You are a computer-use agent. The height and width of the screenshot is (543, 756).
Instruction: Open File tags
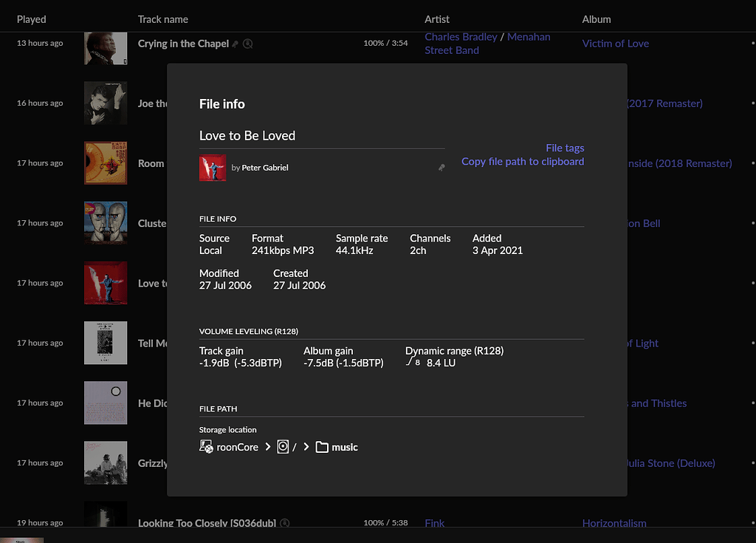click(565, 148)
